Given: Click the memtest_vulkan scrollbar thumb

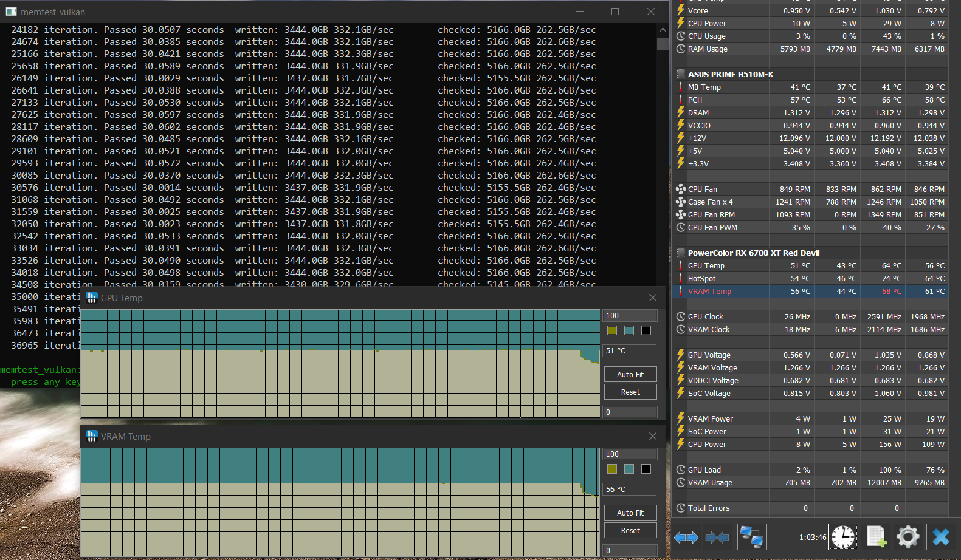Looking at the screenshot, I should click(x=663, y=44).
